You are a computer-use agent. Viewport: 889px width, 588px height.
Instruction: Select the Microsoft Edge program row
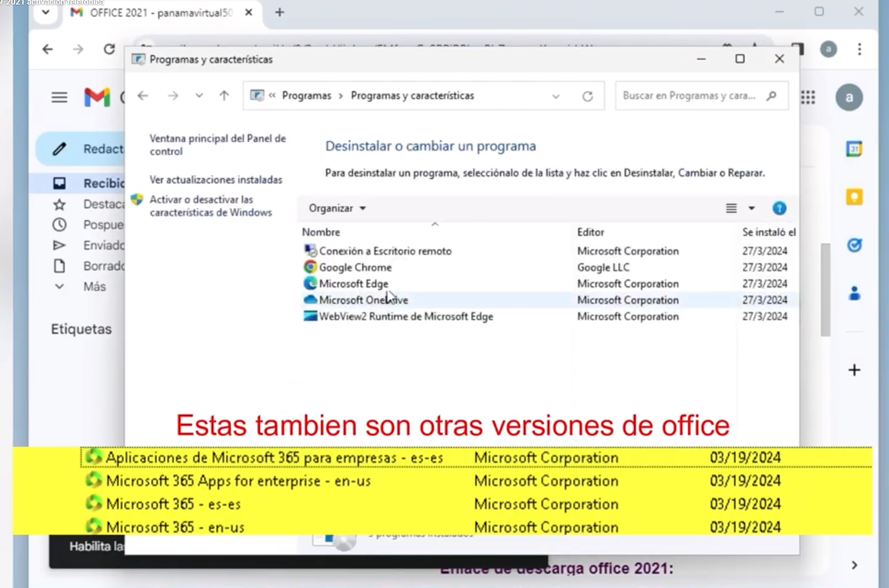tap(548, 284)
